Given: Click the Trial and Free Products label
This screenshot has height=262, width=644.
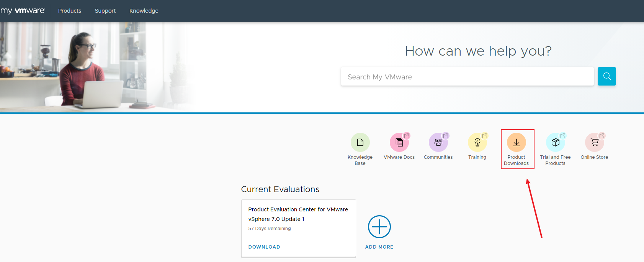Looking at the screenshot, I should pos(555,160).
